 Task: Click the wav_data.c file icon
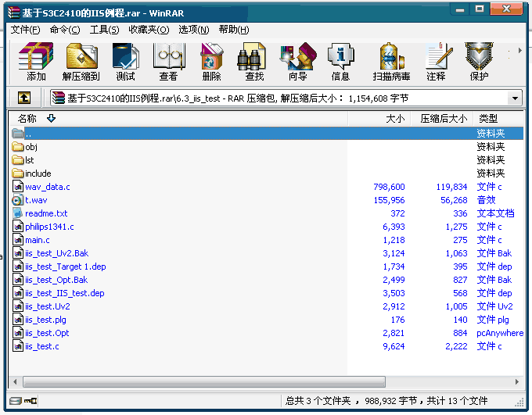(x=18, y=187)
